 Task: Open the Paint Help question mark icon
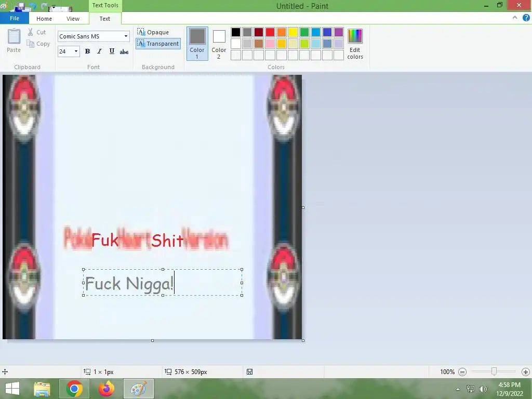[x=526, y=18]
